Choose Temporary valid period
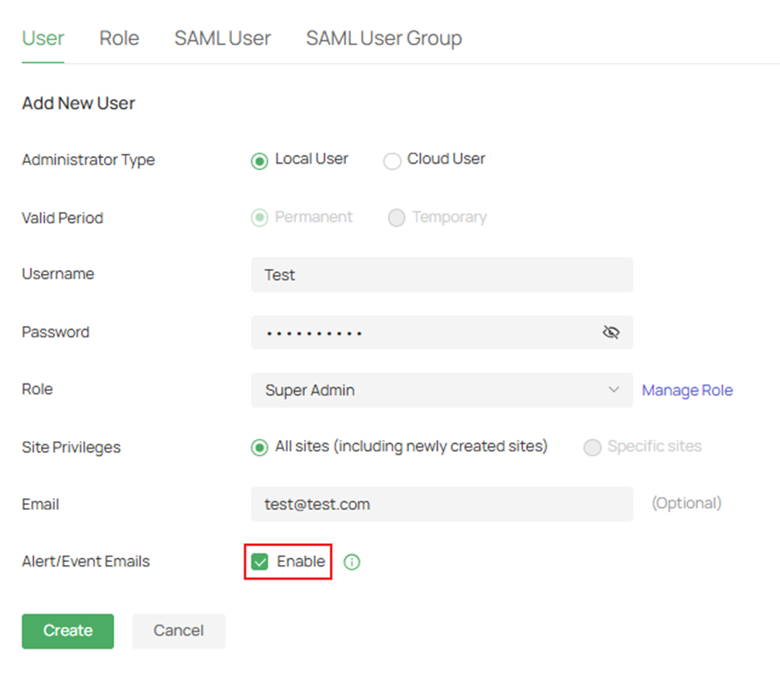Screen dimensions: 780x700 [397, 218]
